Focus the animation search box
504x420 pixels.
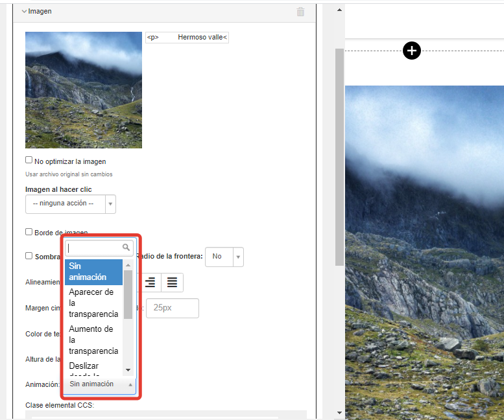99,248
